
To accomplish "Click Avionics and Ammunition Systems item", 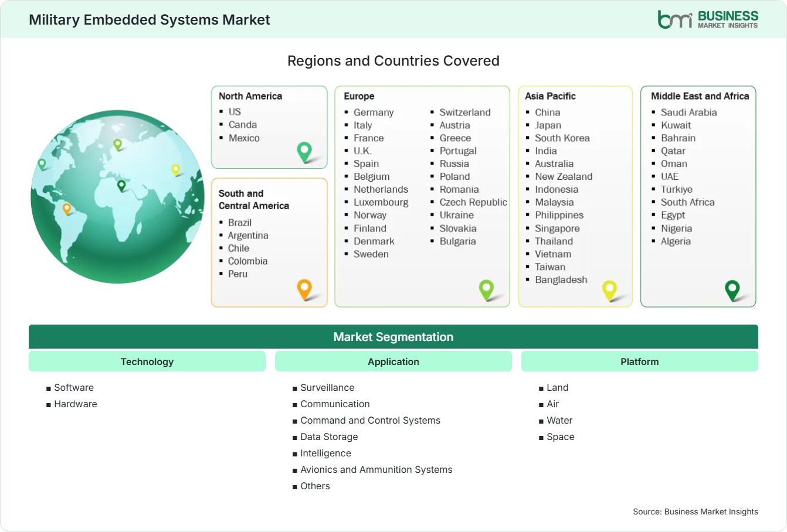I will coord(376,470).
